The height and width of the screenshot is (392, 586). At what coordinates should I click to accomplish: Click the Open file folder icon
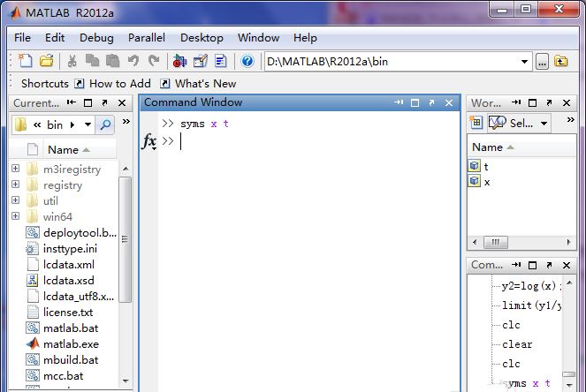(x=47, y=61)
